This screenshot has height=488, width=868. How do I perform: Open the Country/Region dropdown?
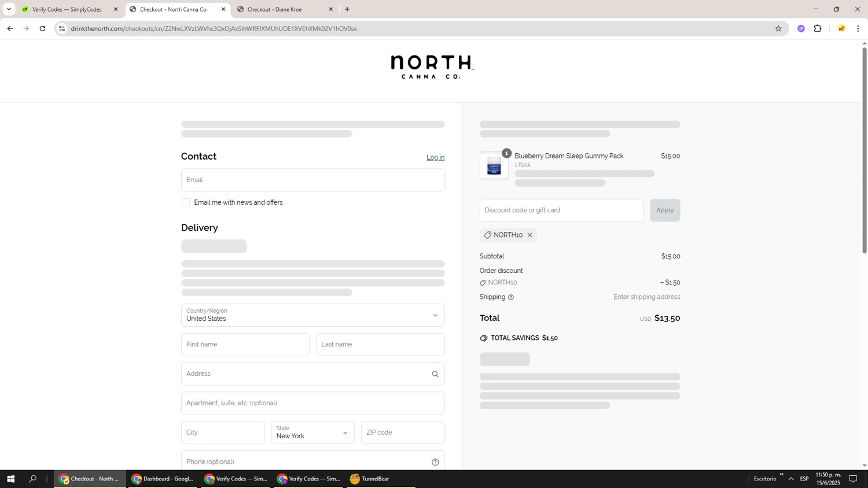click(x=312, y=315)
